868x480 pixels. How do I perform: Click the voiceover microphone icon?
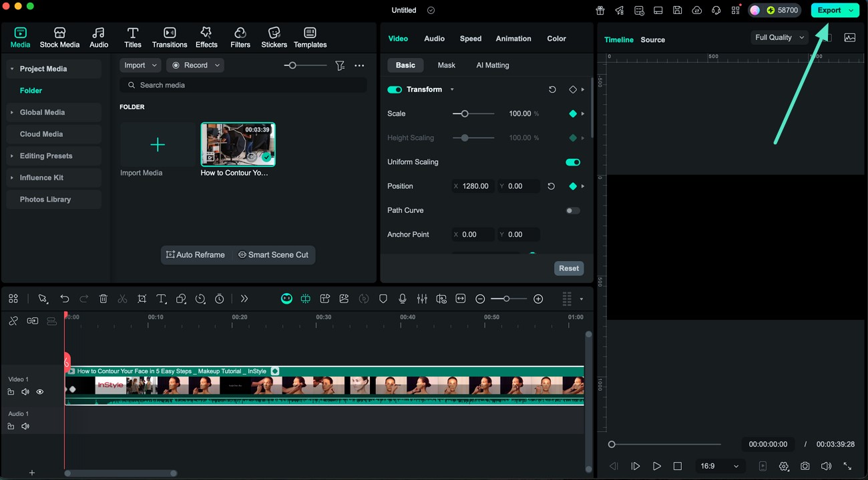click(x=403, y=298)
